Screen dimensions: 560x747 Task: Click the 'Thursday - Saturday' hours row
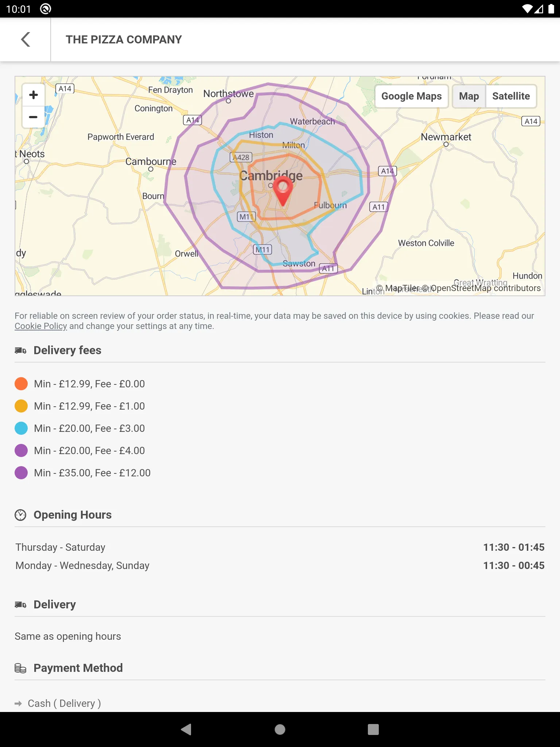click(x=280, y=547)
